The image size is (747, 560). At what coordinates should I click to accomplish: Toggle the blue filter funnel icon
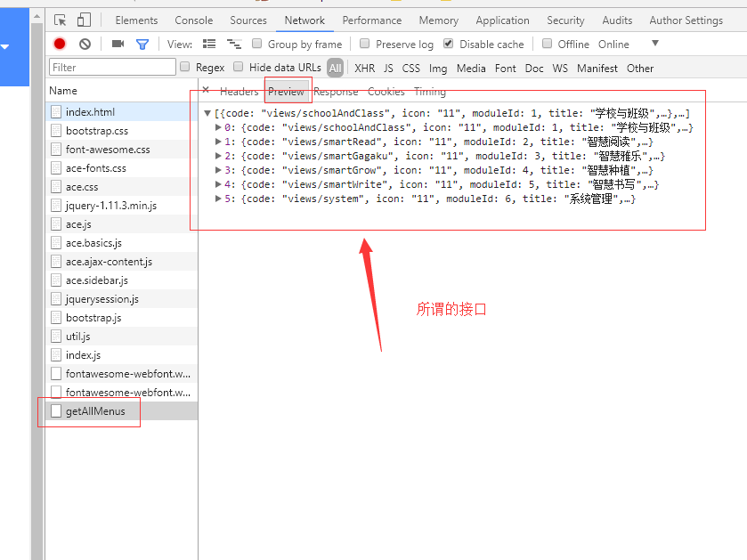click(x=142, y=44)
